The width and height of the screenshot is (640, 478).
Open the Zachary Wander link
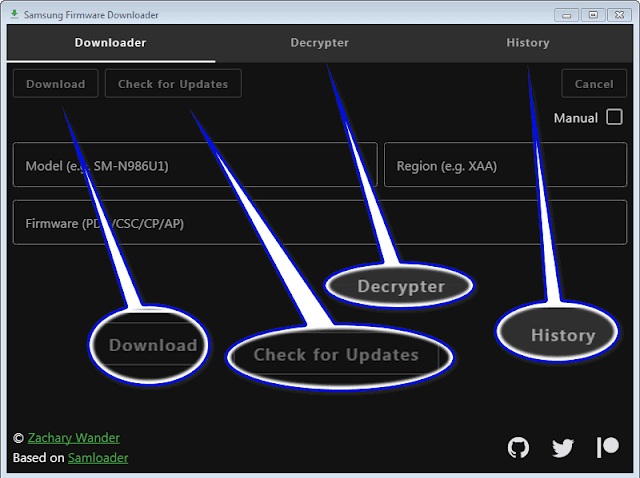point(73,438)
